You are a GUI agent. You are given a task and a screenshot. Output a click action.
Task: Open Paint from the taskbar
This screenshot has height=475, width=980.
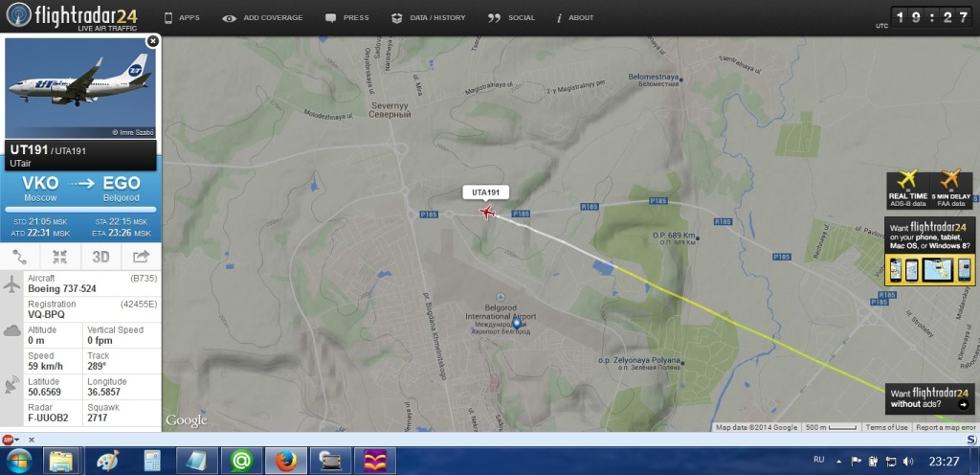(107, 462)
